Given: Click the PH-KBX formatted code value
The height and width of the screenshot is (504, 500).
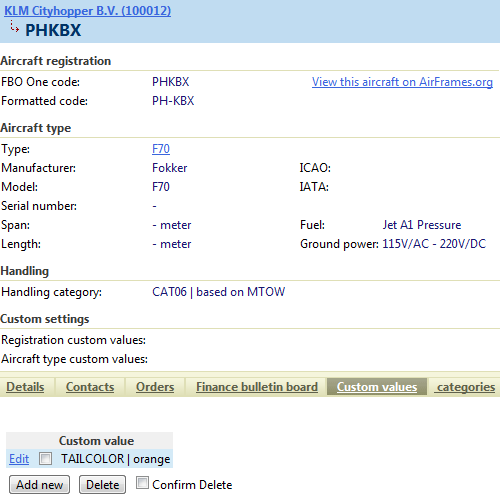Looking at the screenshot, I should pos(173,101).
